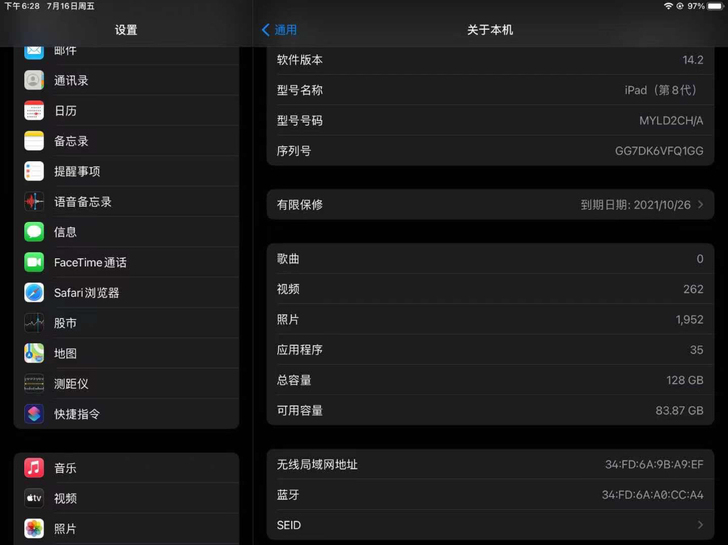This screenshot has height=545, width=728.
Task: Tap the Reminders (提醒事项) icon
Action: (34, 171)
